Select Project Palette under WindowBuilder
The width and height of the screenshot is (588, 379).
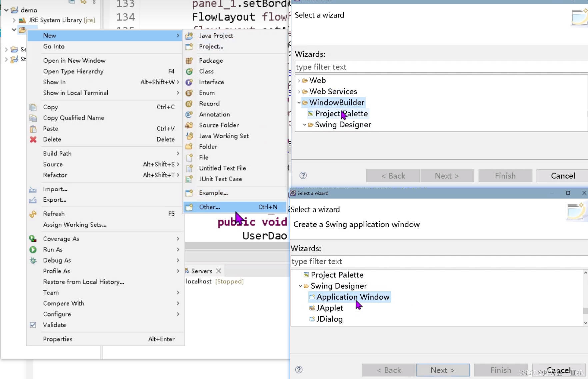click(338, 114)
